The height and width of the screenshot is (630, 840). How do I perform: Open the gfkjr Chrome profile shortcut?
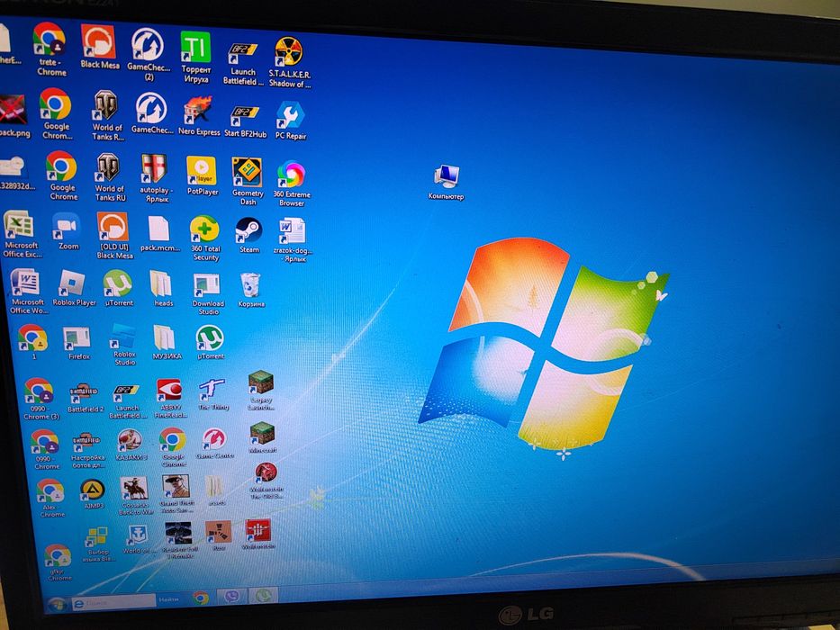click(58, 562)
